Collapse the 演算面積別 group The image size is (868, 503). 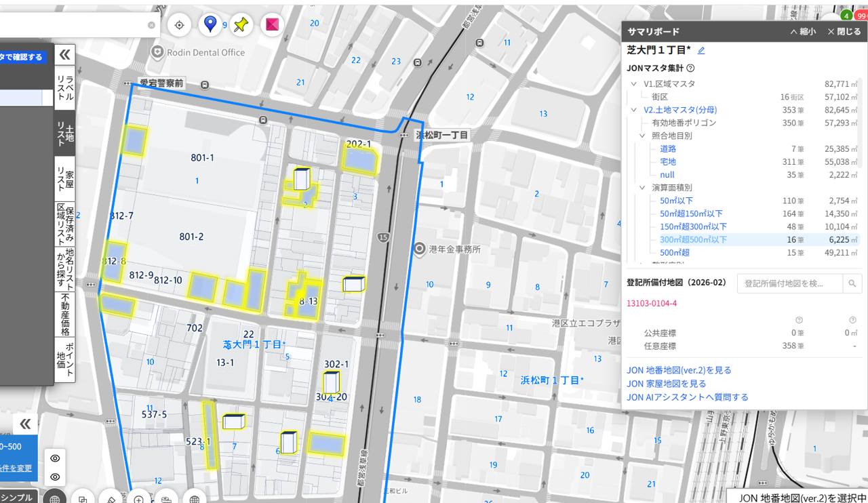pyautogui.click(x=642, y=188)
